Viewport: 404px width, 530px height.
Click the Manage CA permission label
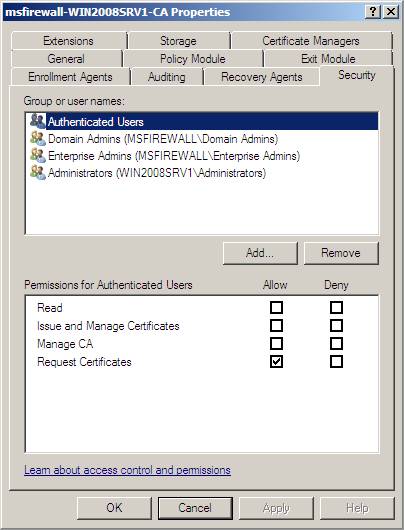coord(65,344)
